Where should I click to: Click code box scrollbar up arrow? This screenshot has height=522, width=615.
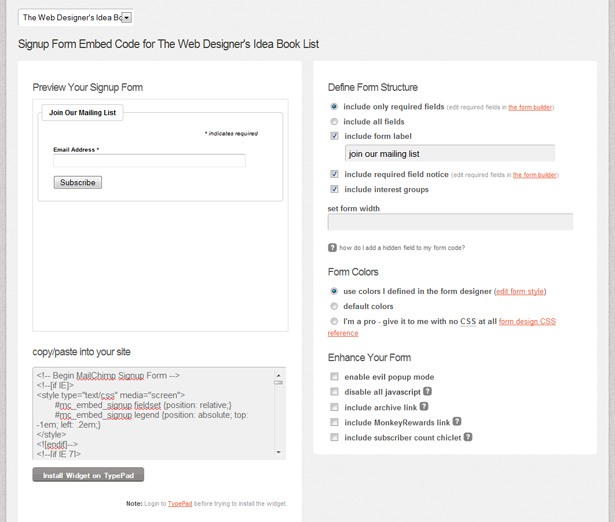tap(278, 375)
